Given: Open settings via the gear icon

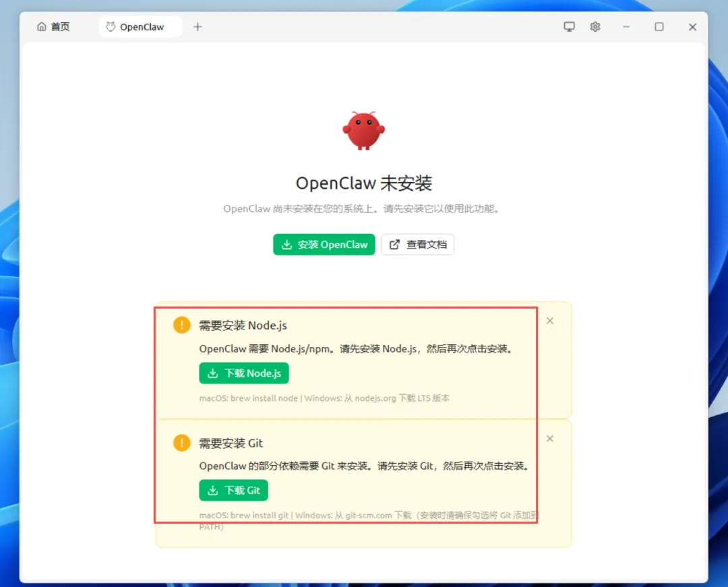Looking at the screenshot, I should tap(595, 27).
